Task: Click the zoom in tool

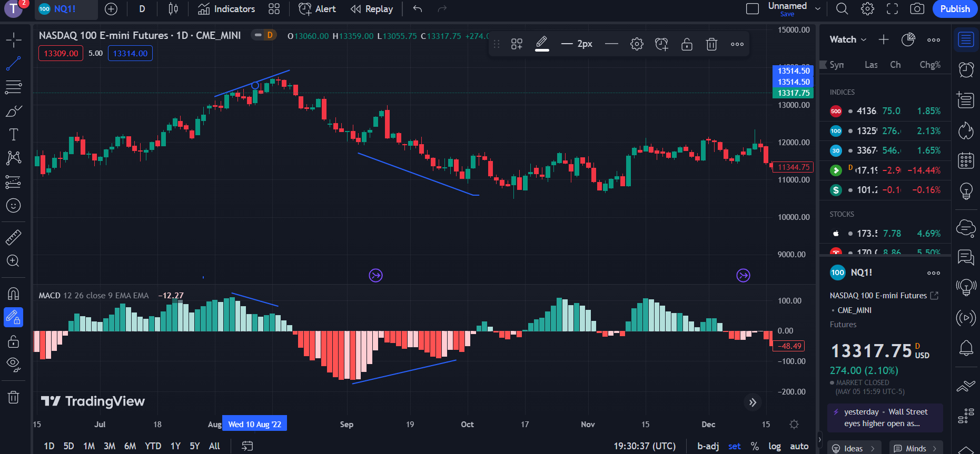Action: pos(14,261)
